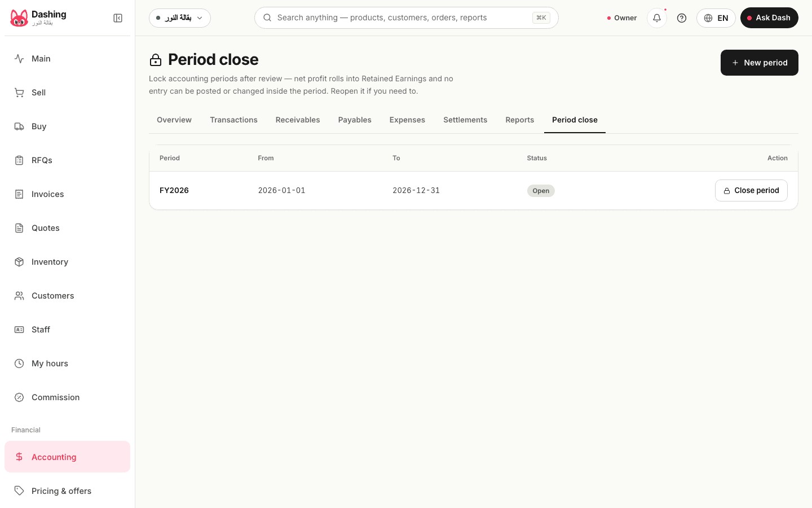Image resolution: width=812 pixels, height=508 pixels.
Task: Click the Dashing fox logo
Action: coord(19,18)
